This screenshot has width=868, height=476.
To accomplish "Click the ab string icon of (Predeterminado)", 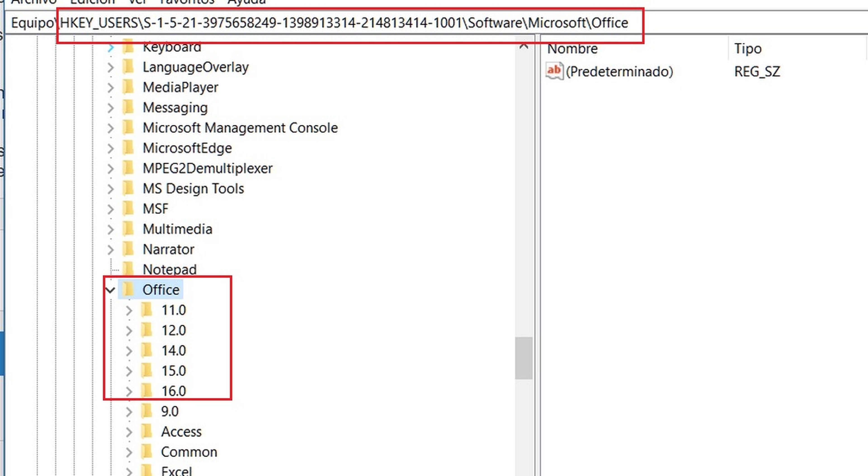I will pyautogui.click(x=554, y=71).
